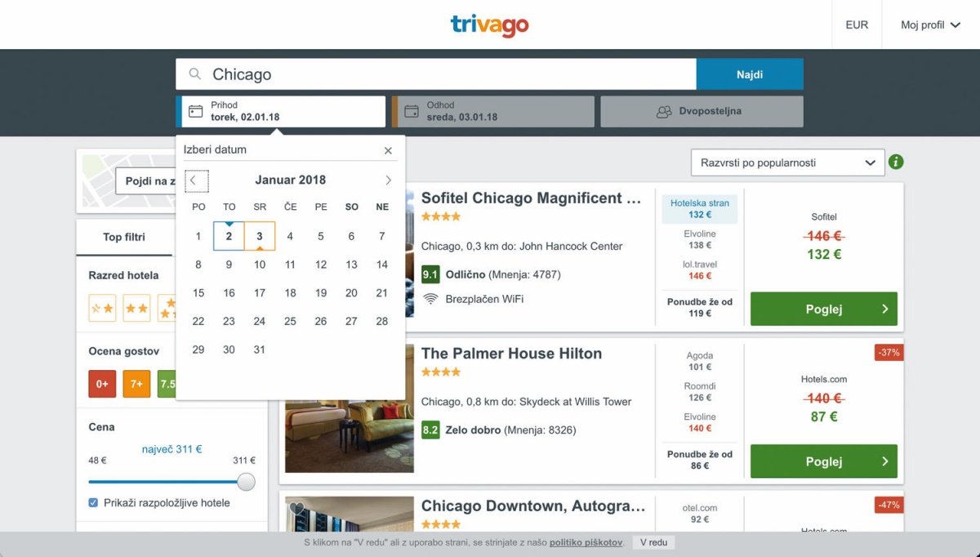Select January 3 in the calendar
980x557 pixels.
pyautogui.click(x=260, y=236)
